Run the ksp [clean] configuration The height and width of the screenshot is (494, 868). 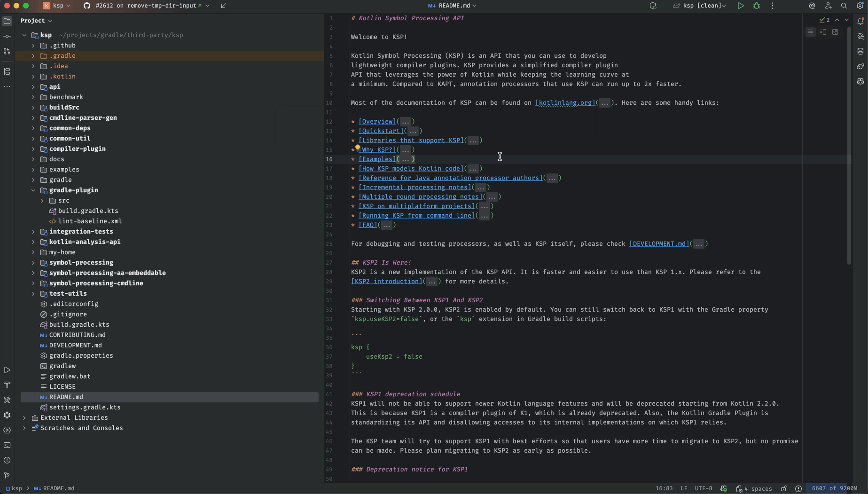coord(740,6)
